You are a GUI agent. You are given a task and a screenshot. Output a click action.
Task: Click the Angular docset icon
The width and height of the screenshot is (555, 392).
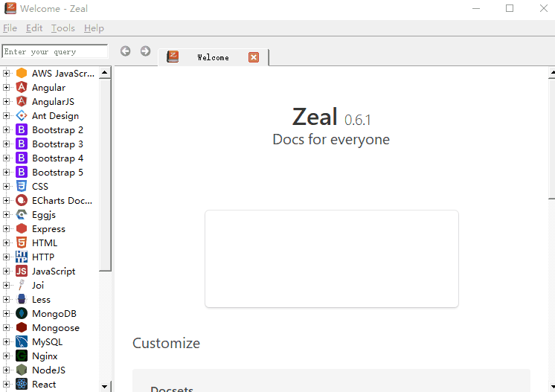click(22, 87)
